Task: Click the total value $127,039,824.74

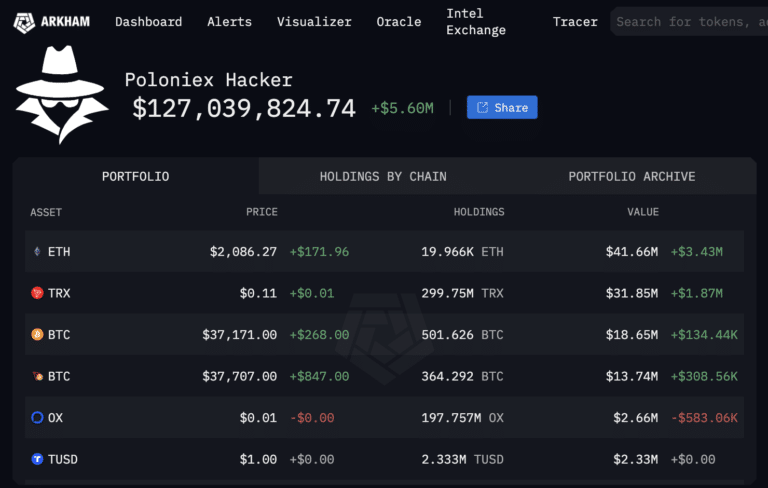Action: point(244,108)
